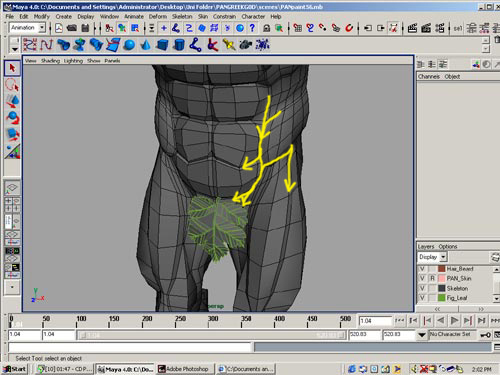Click the CV Curve tool shelf icon

pyautogui.click(x=30, y=45)
